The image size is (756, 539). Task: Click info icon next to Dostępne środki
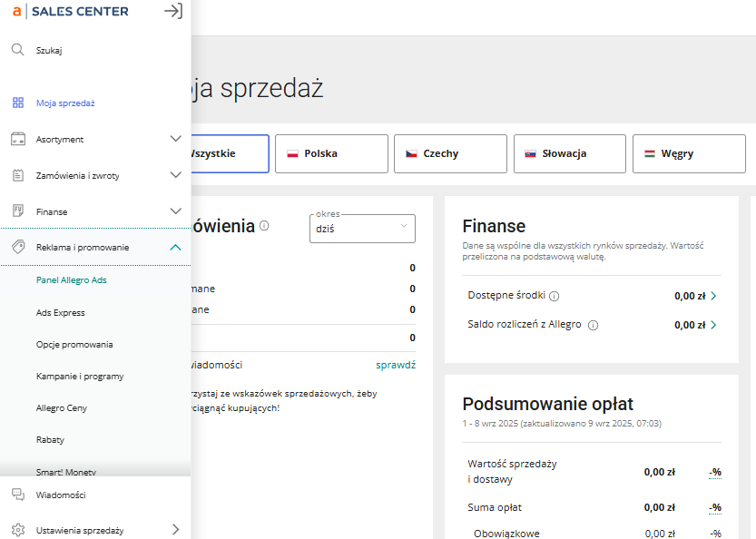(x=555, y=296)
